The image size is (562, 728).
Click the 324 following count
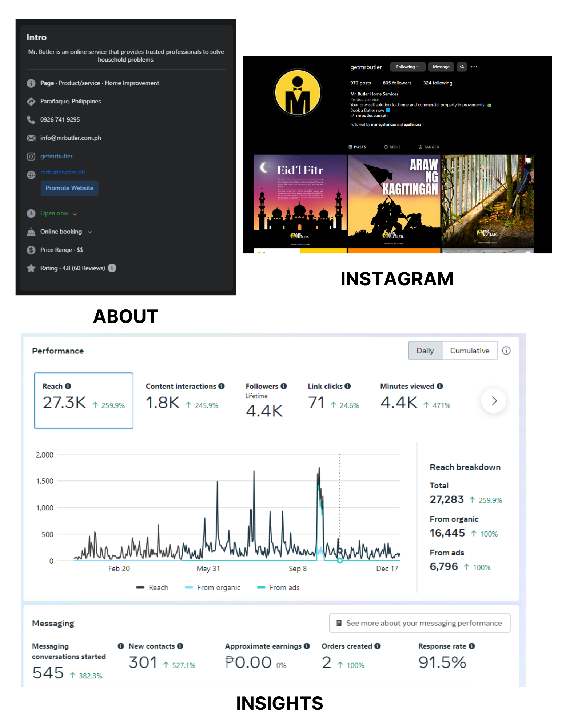[438, 83]
